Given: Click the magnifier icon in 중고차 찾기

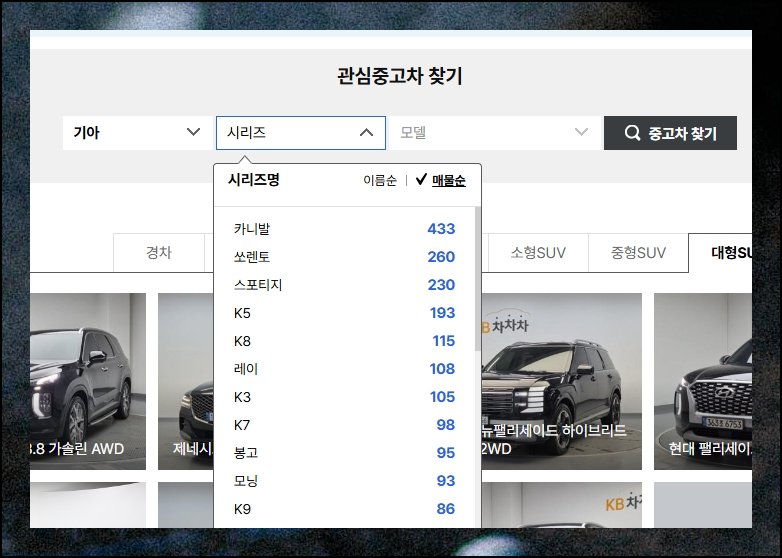Looking at the screenshot, I should [632, 133].
